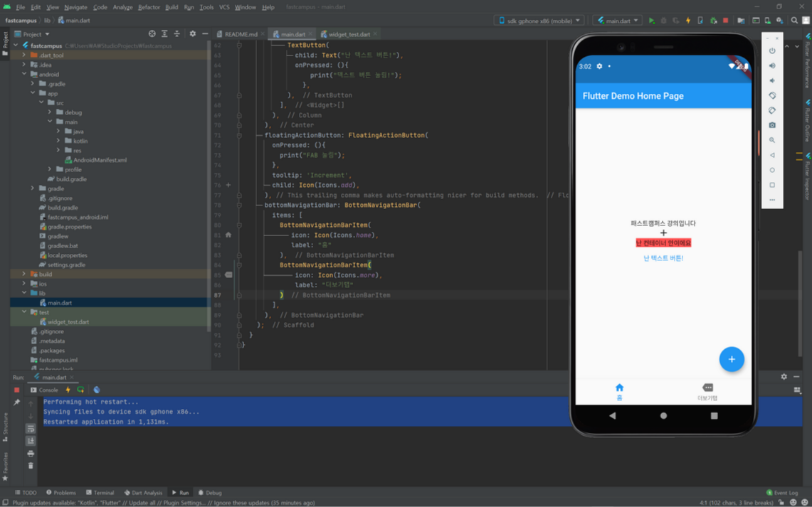Attach debugger to Android process
This screenshot has width=812, height=507.
pyautogui.click(x=713, y=21)
